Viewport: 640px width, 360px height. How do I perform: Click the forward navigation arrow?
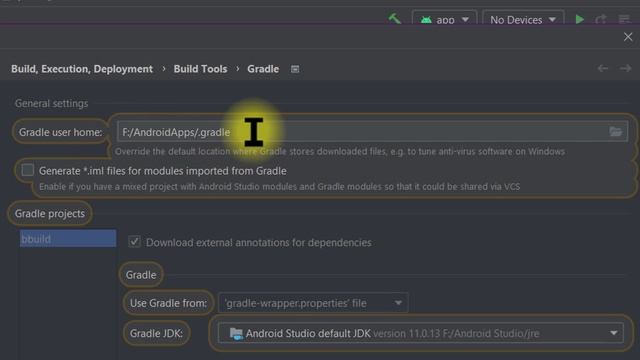pyautogui.click(x=625, y=69)
